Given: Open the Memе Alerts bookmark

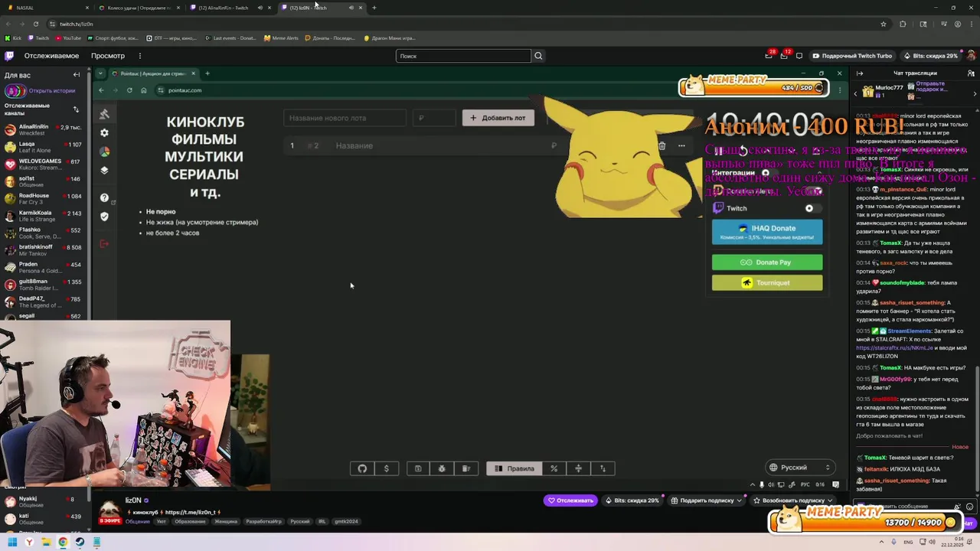Looking at the screenshot, I should (281, 38).
